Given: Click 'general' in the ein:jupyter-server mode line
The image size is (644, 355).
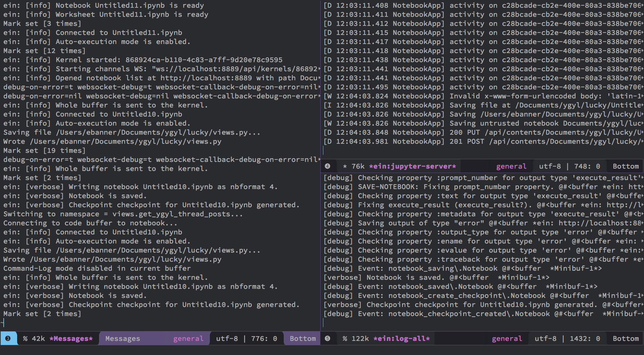Looking at the screenshot, I should click(x=511, y=166).
